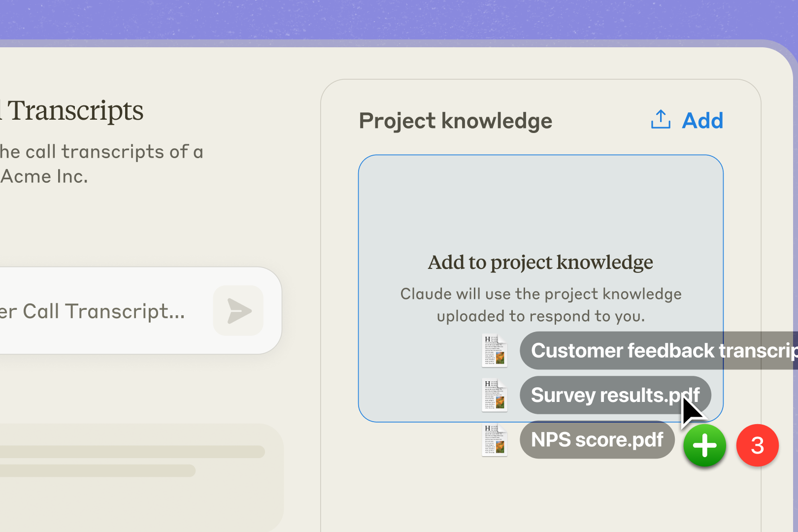Click the Project knowledge panel title
Screen dimensions: 798x532
(x=456, y=121)
